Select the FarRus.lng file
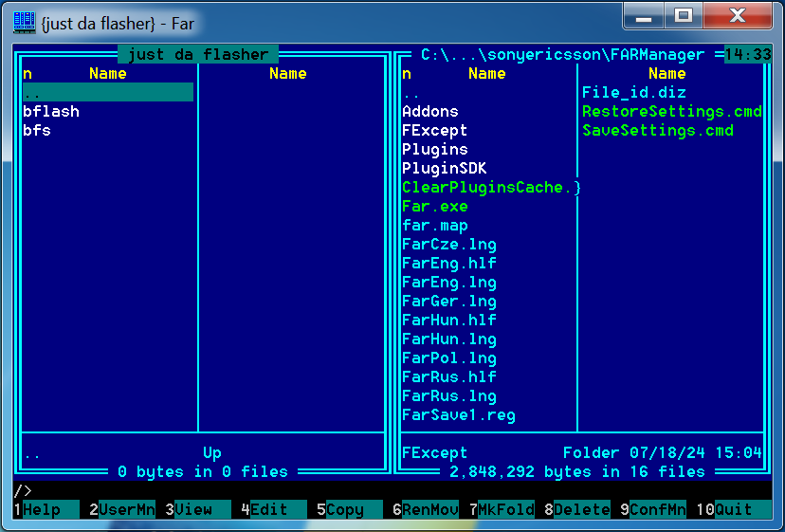 coord(449,395)
